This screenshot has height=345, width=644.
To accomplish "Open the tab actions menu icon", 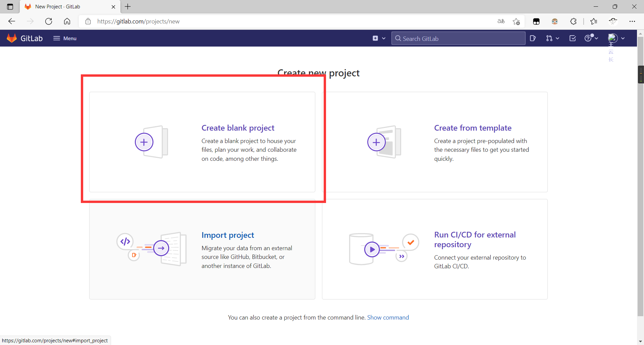I will tap(10, 7).
